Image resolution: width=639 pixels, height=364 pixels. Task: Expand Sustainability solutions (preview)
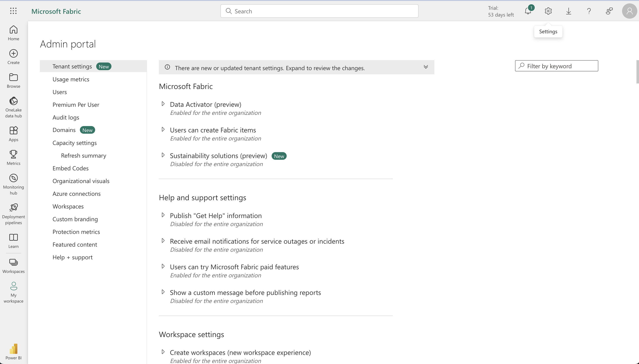pos(163,155)
